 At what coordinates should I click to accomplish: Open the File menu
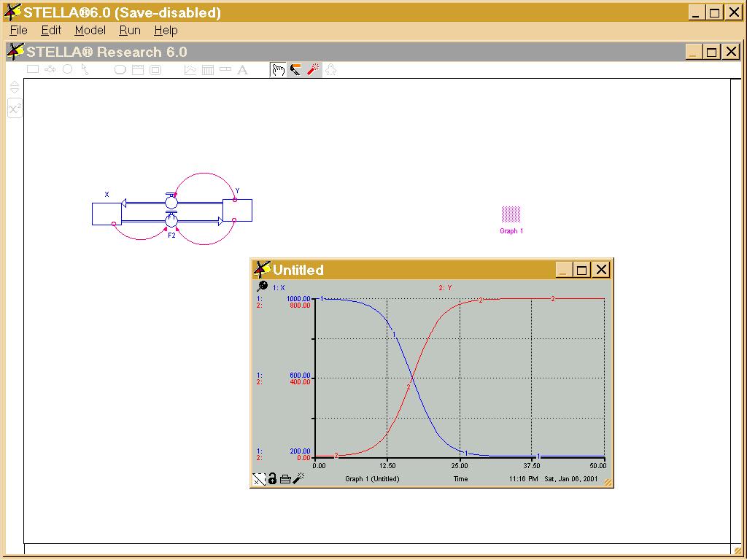click(18, 31)
